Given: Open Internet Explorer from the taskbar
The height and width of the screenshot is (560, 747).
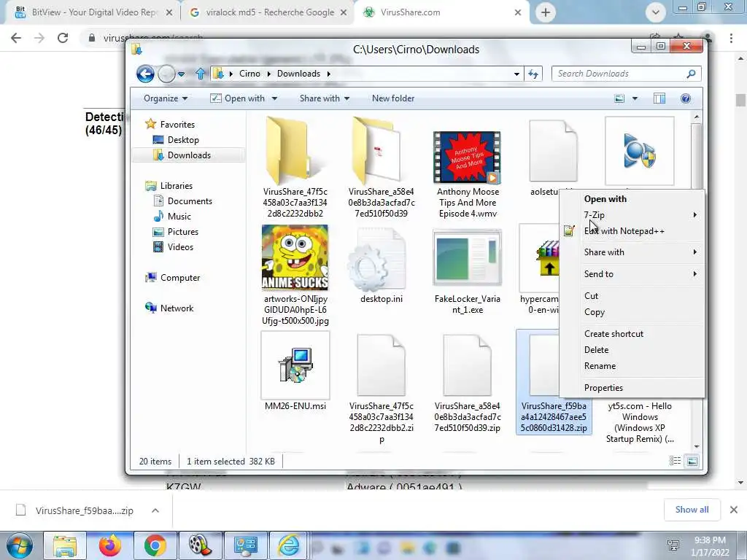Looking at the screenshot, I should [x=289, y=545].
